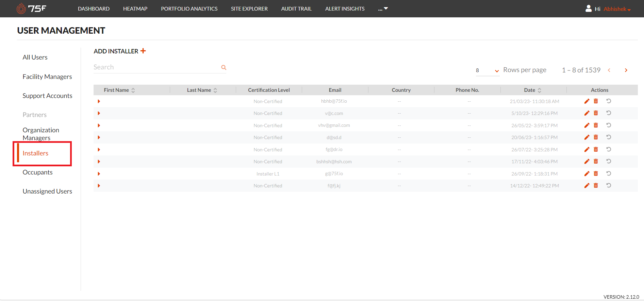This screenshot has width=644, height=301.
Task: Select Unassigned Users in sidebar
Action: pos(47,191)
